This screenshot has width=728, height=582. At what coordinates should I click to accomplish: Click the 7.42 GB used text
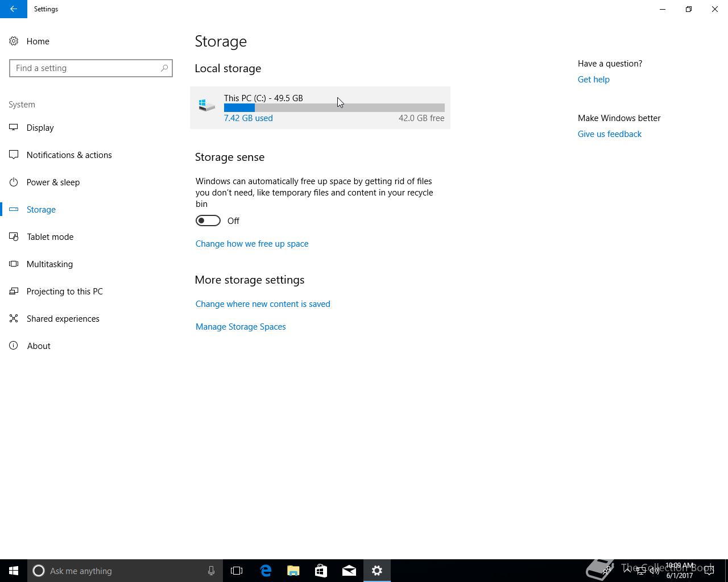click(x=248, y=118)
